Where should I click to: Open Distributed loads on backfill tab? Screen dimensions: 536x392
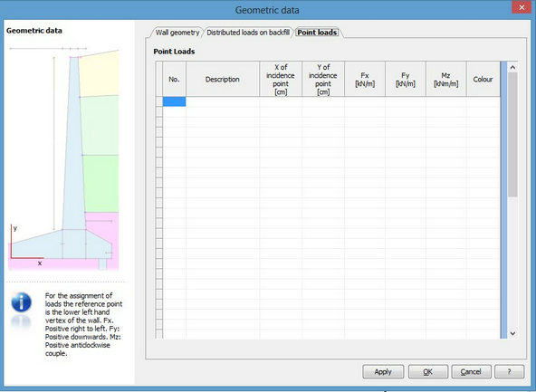click(248, 33)
